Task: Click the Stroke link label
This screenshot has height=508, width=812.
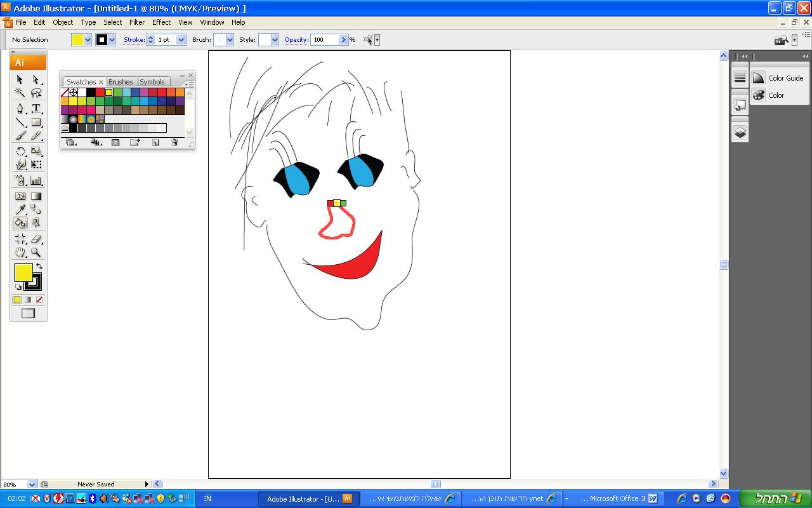Action: click(x=134, y=40)
